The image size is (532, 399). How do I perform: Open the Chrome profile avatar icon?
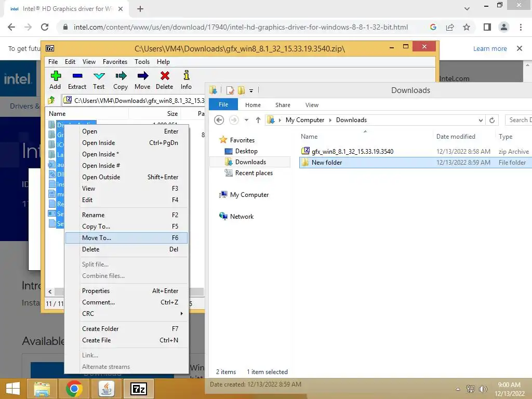504,27
